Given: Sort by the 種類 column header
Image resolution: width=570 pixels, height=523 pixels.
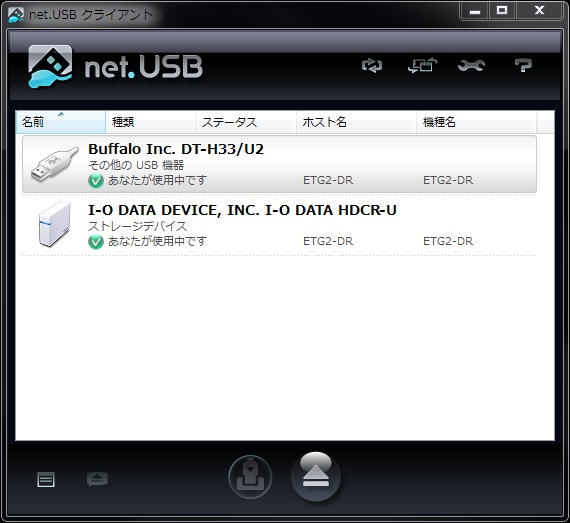Looking at the screenshot, I should pos(150,122).
